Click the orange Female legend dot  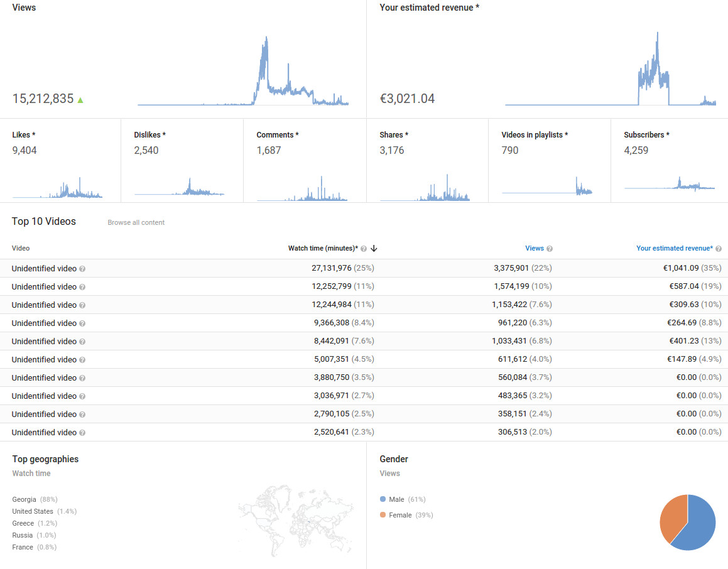[383, 515]
